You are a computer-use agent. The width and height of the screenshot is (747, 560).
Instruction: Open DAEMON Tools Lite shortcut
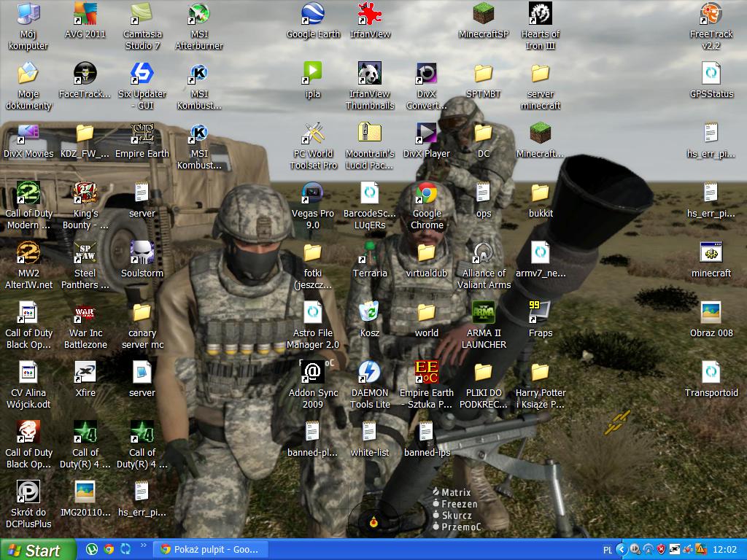tap(370, 373)
